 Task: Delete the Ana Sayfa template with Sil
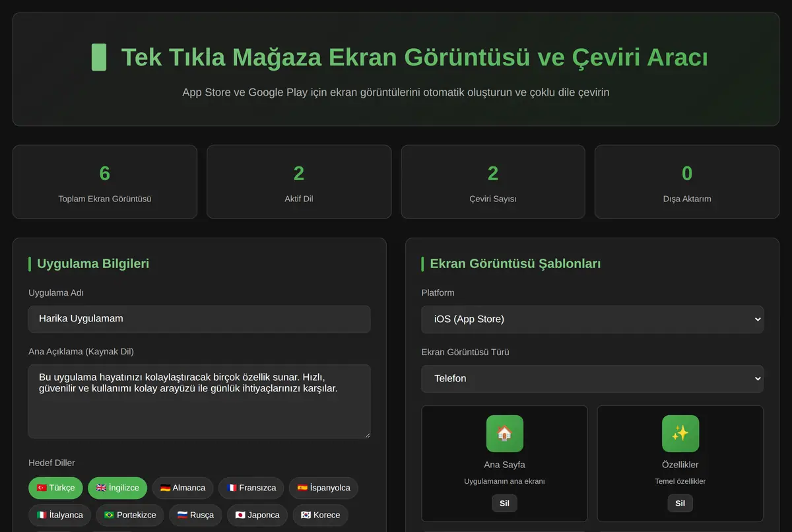[504, 503]
